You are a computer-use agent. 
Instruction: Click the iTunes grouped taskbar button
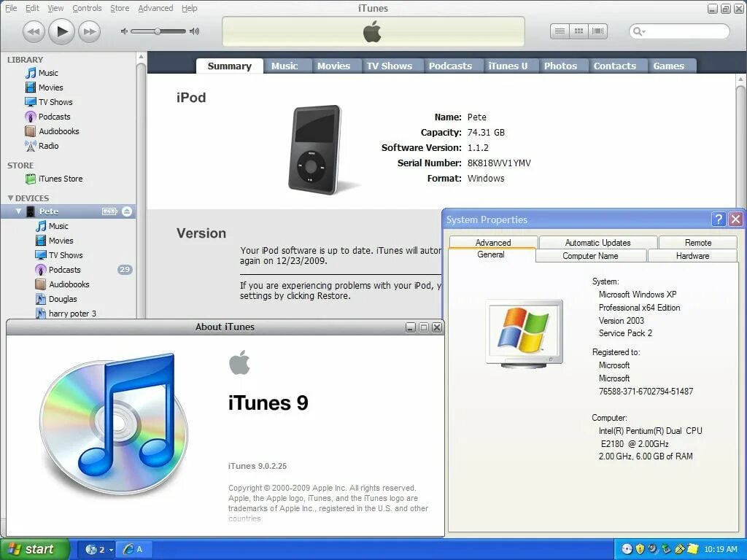[x=96, y=550]
